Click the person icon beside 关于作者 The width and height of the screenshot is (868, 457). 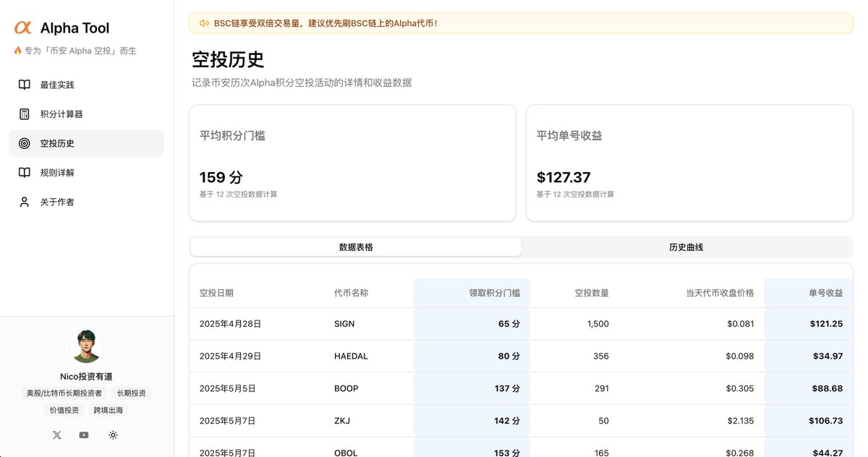pos(25,202)
